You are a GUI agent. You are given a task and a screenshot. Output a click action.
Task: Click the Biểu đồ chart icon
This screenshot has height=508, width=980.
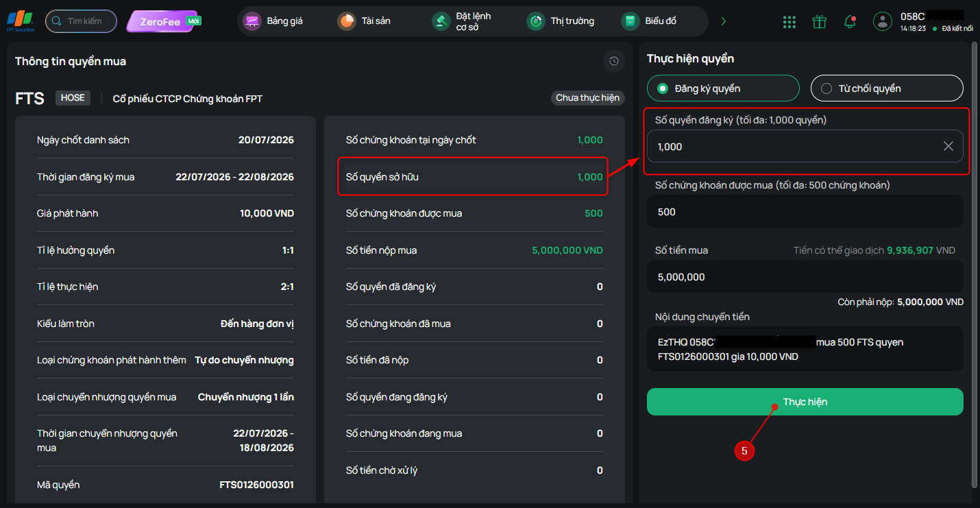coord(630,21)
